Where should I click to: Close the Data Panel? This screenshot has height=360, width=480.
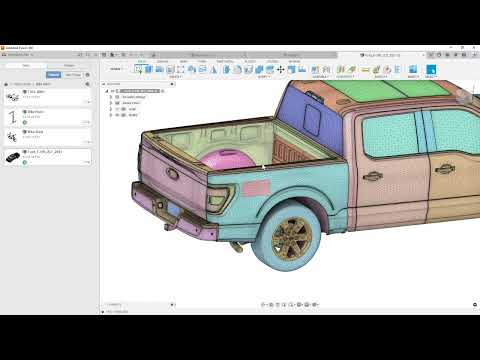[96, 54]
